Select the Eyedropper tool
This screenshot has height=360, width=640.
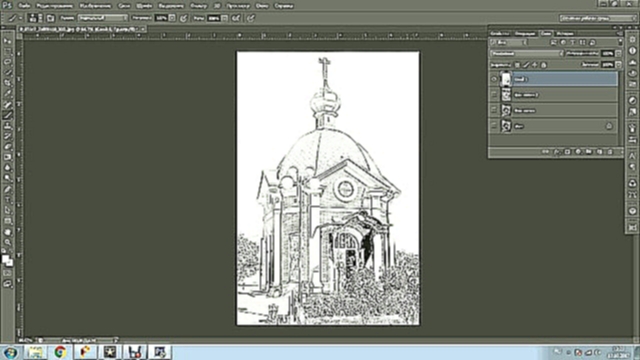click(7, 94)
